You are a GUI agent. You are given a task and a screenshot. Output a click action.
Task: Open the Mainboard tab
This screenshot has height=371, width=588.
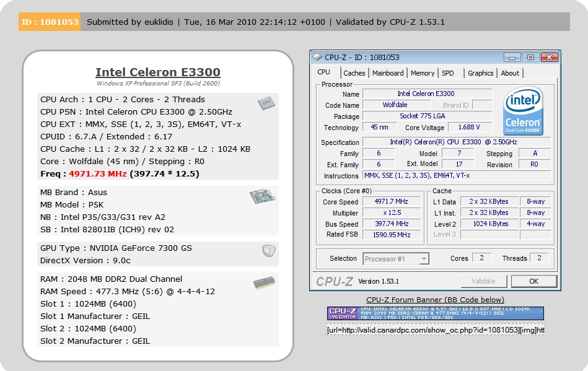tap(388, 73)
